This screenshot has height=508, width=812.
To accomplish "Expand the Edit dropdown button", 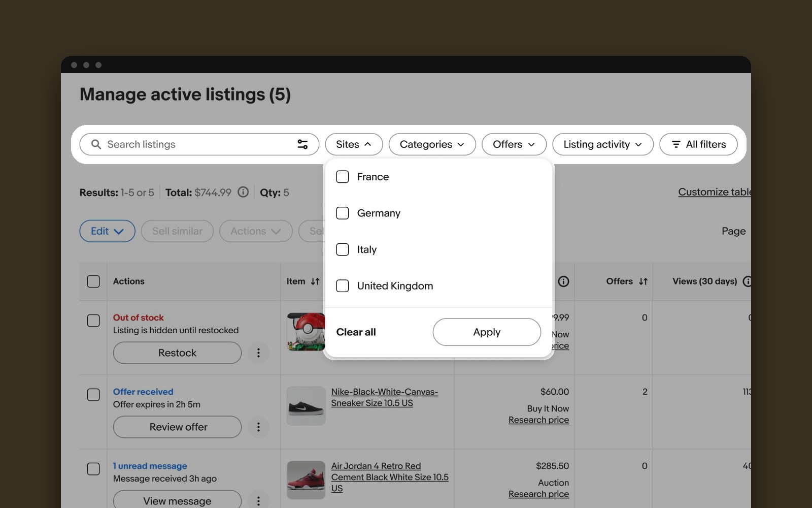I will (107, 231).
